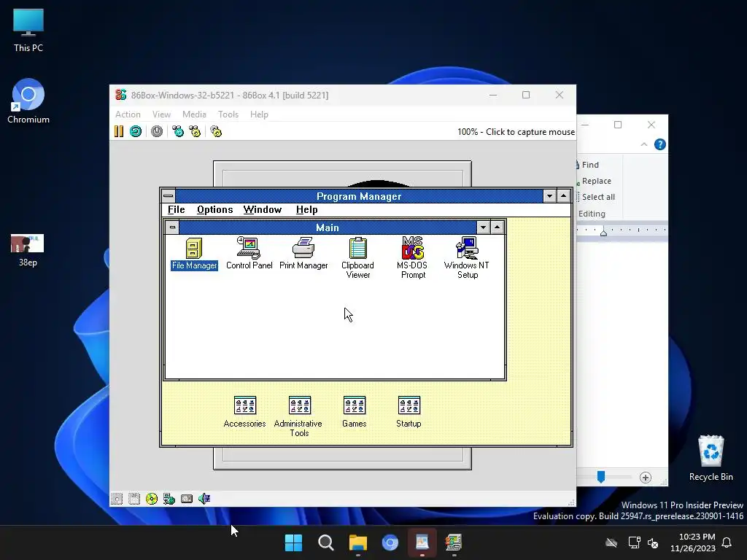Select the Clipboard Viewer icon
The height and width of the screenshot is (560, 747).
tap(357, 257)
